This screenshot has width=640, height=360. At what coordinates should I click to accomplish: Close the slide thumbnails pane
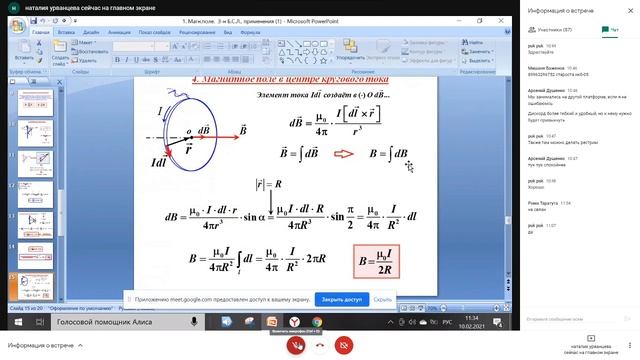tap(60, 82)
